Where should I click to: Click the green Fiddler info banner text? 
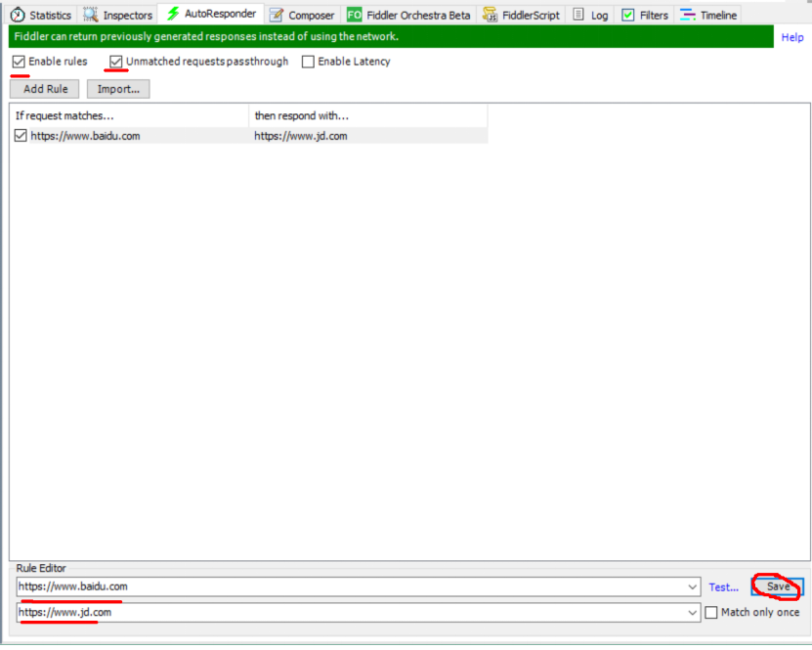click(206, 37)
